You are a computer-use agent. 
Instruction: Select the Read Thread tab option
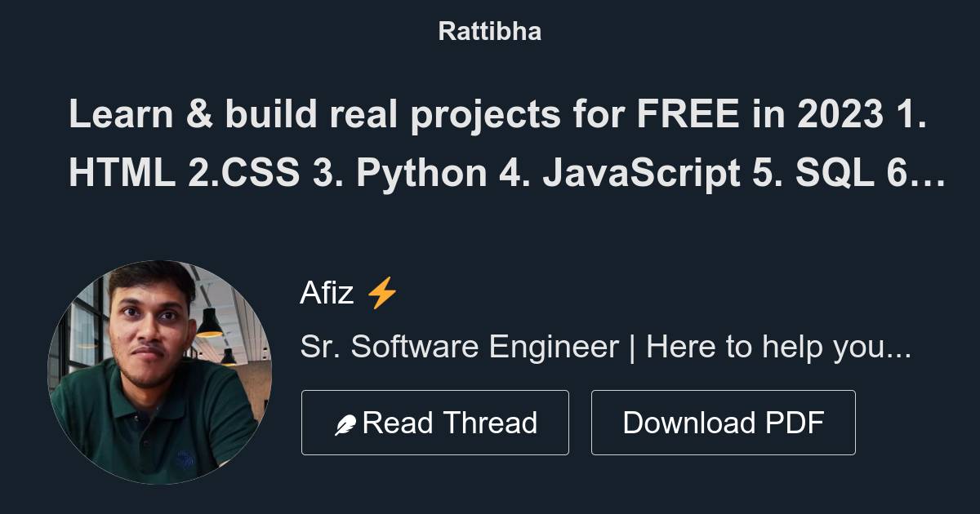[435, 422]
